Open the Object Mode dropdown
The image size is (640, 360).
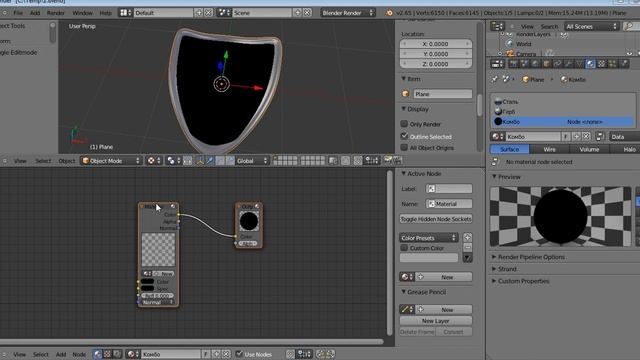pyautogui.click(x=111, y=161)
